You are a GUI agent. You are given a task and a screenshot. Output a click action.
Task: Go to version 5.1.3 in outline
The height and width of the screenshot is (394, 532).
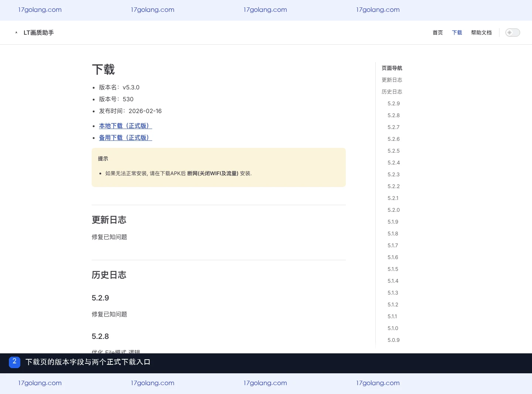(x=393, y=293)
